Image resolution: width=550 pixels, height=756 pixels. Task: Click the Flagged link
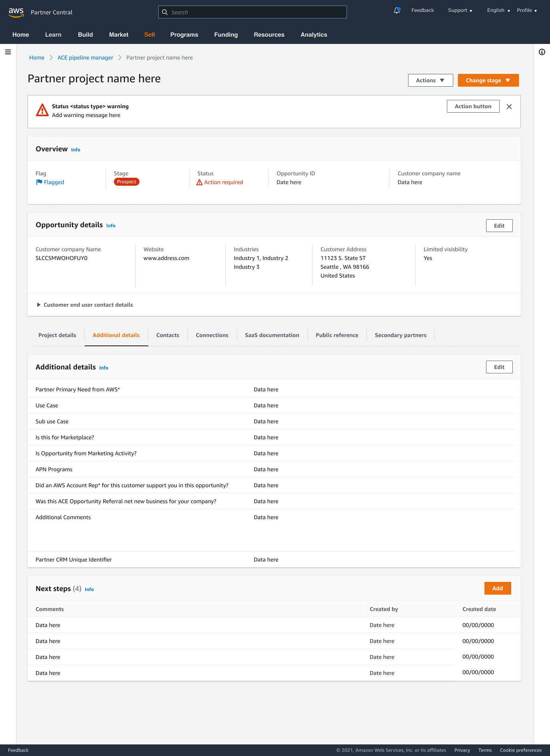(54, 182)
